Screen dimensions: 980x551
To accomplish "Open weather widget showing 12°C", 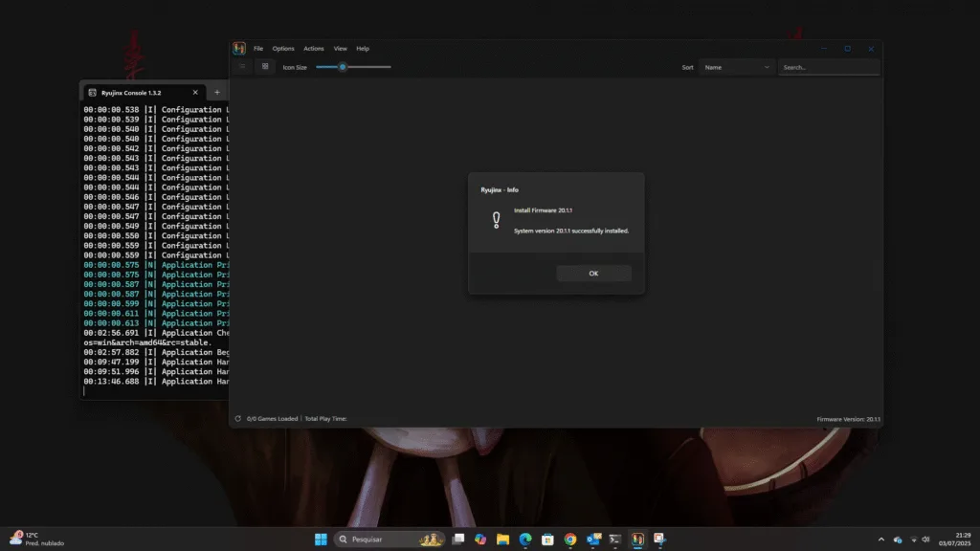I will point(37,540).
